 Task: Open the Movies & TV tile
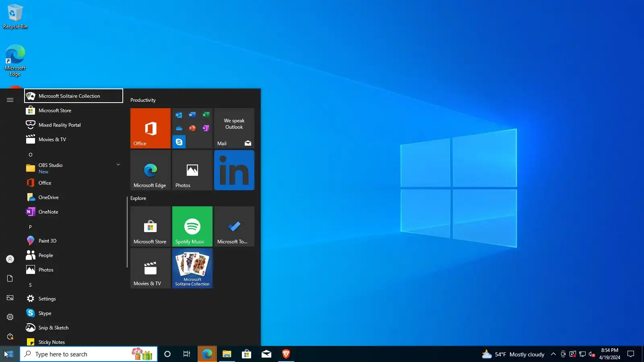(x=151, y=268)
